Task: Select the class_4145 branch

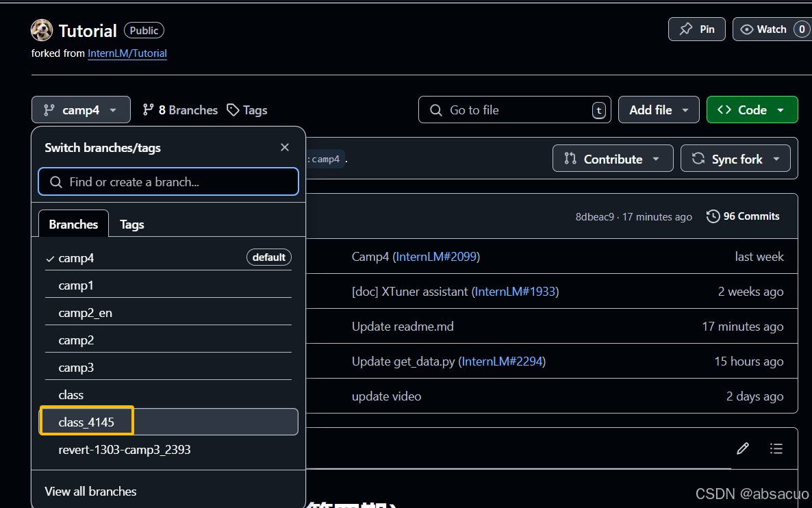Action: pyautogui.click(x=168, y=422)
